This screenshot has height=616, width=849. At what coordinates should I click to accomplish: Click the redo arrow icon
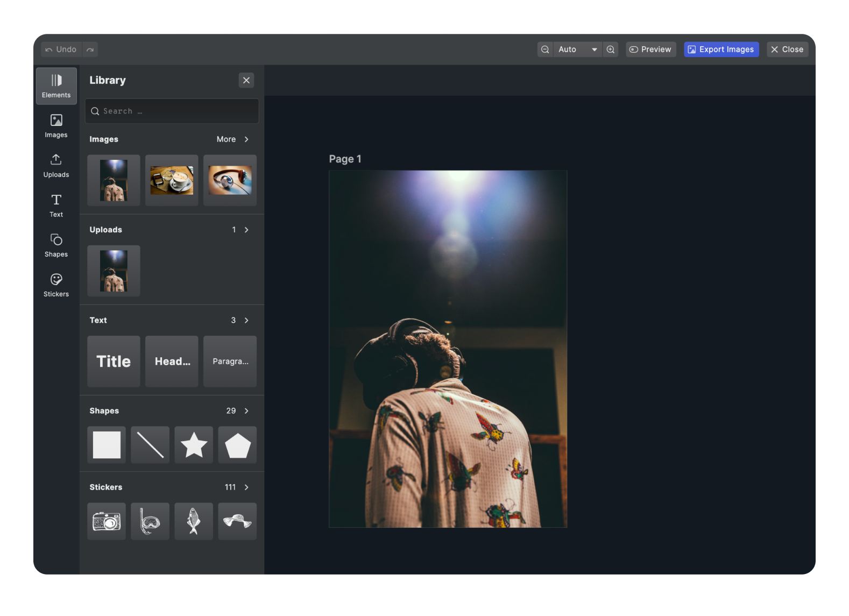[90, 49]
